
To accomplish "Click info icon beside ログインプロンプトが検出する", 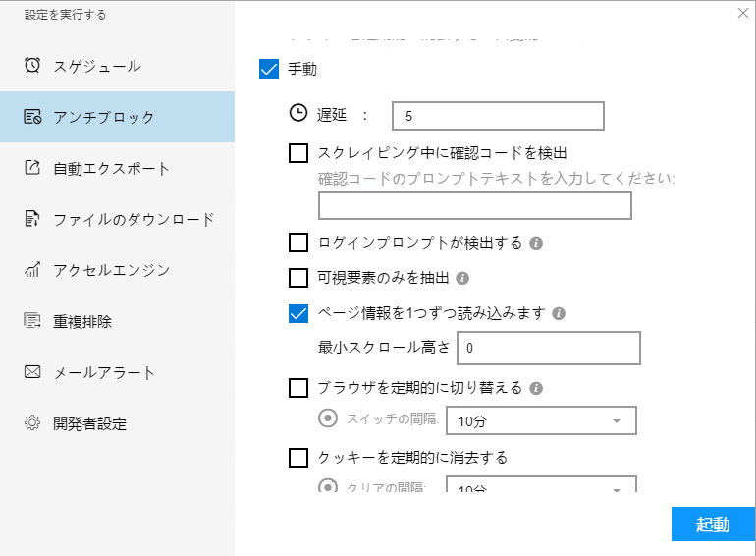I will click(536, 243).
